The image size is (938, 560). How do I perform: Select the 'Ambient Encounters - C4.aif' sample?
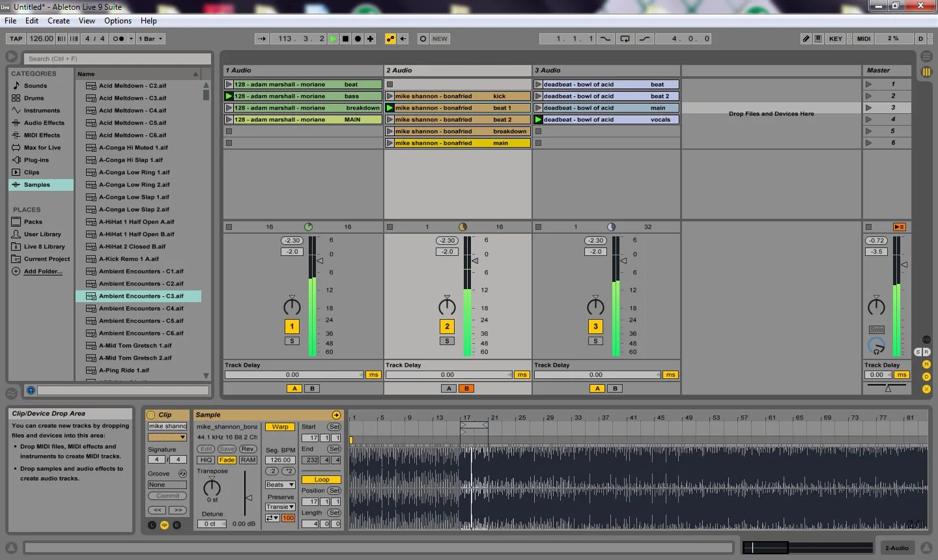(138, 309)
